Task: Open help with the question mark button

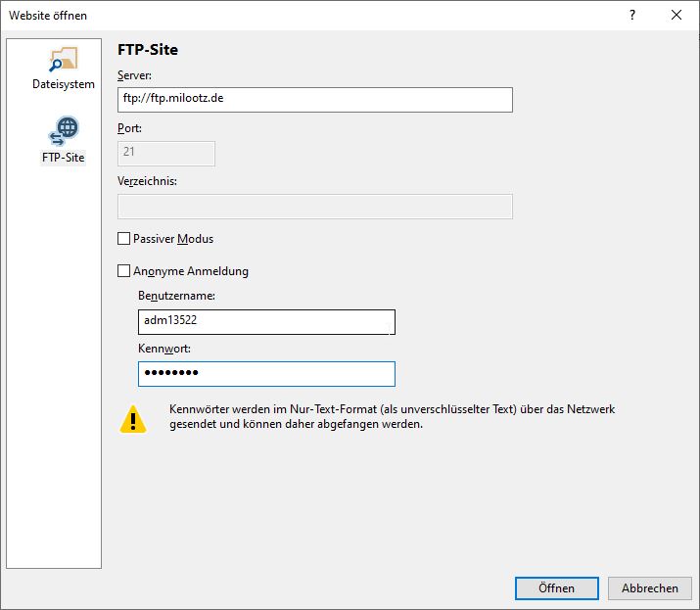Action: (x=631, y=15)
